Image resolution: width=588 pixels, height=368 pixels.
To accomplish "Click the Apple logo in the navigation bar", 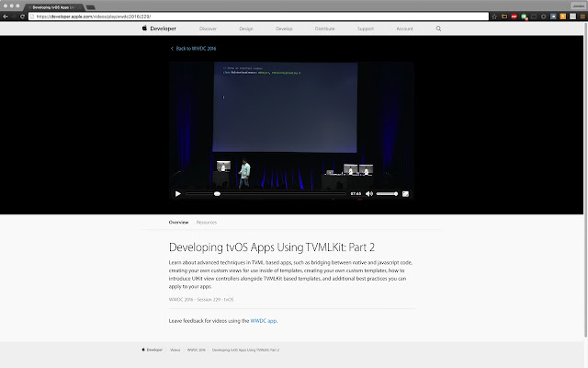I will (x=144, y=29).
